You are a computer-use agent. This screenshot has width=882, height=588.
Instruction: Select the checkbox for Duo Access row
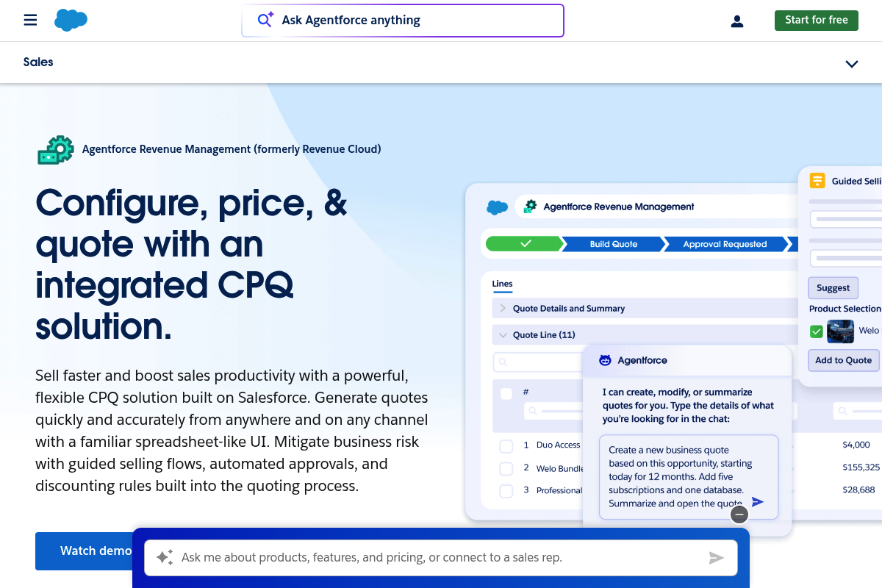506,445
